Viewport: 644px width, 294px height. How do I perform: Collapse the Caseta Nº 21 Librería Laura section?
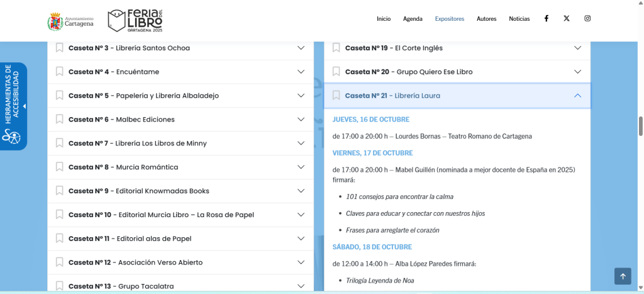click(x=577, y=96)
